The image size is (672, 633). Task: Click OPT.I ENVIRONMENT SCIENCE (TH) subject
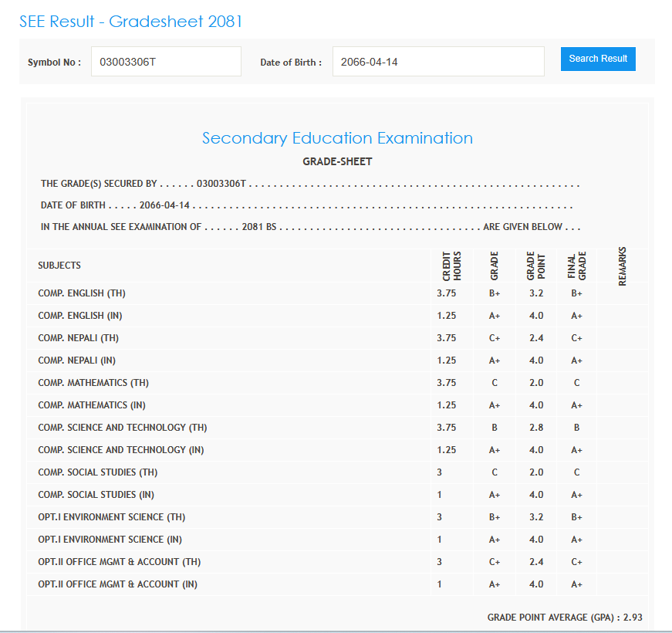point(111,517)
